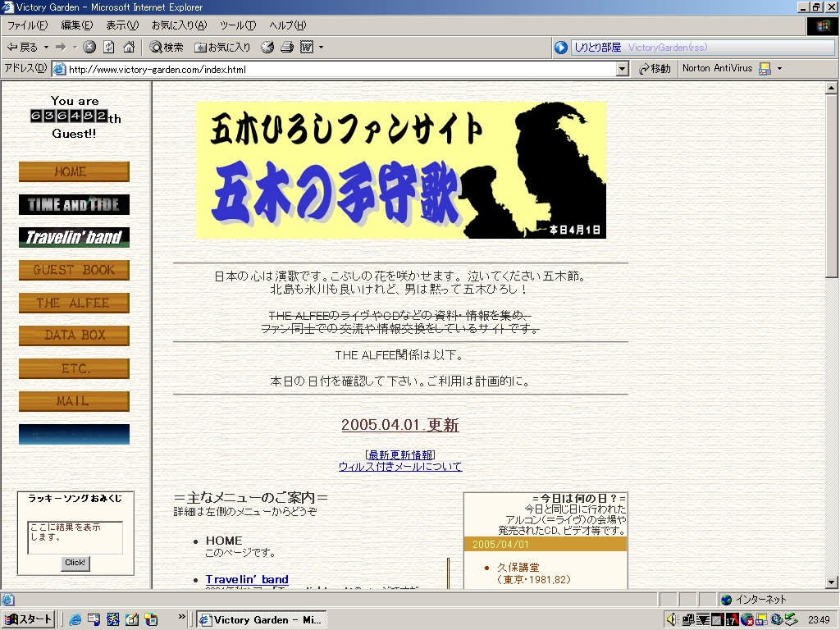This screenshot has width=840, height=630.
Task: Click the blue patterned Quick Launch icon
Action: coord(113,620)
